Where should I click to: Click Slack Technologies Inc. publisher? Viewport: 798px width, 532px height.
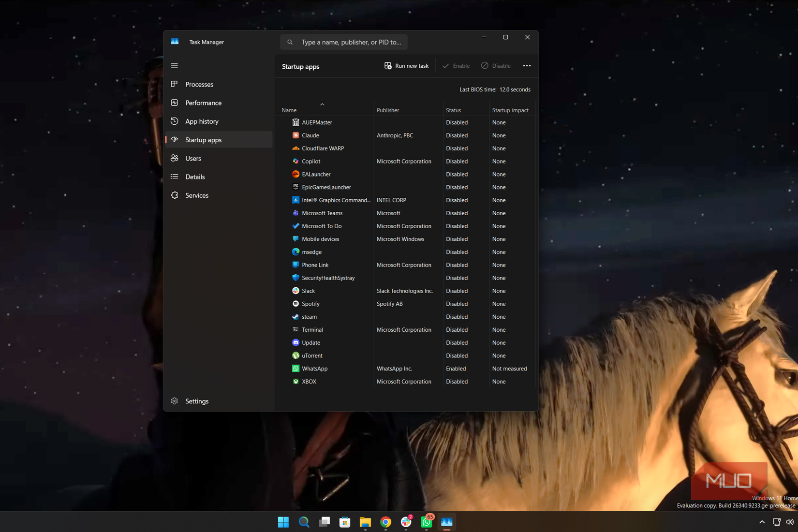405,291
